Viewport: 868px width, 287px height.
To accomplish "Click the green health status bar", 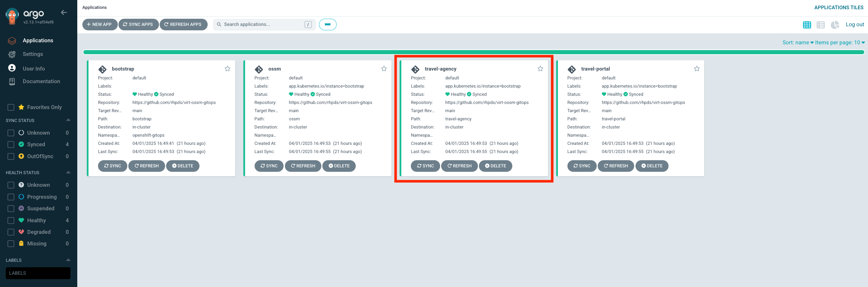I will pyautogui.click(x=473, y=52).
